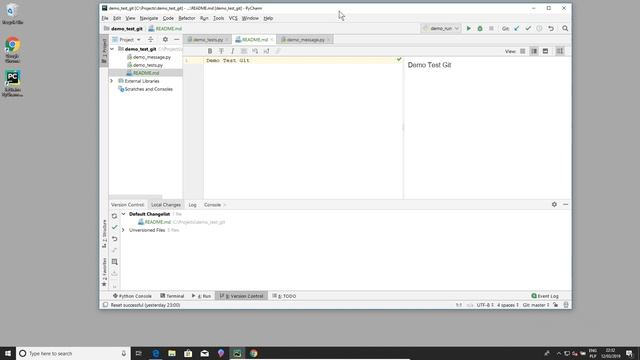The width and height of the screenshot is (640, 360).
Task: Select README.md under Default Changelist
Action: pos(154,222)
